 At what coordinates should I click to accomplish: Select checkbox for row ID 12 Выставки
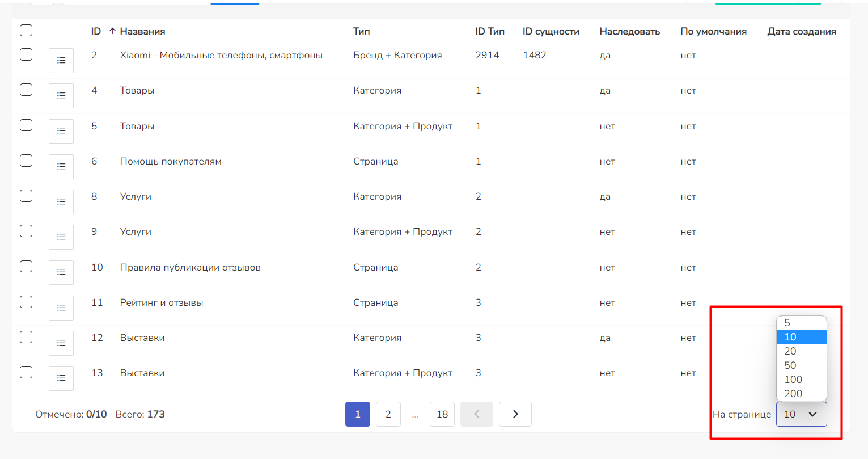26,337
